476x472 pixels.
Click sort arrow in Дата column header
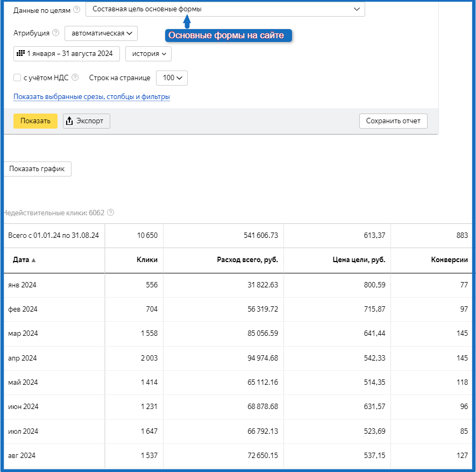click(34, 260)
